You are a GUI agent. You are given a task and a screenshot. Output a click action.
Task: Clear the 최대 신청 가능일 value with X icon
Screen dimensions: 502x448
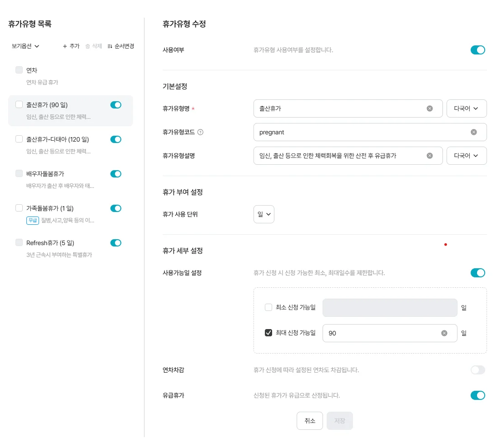[x=444, y=333]
